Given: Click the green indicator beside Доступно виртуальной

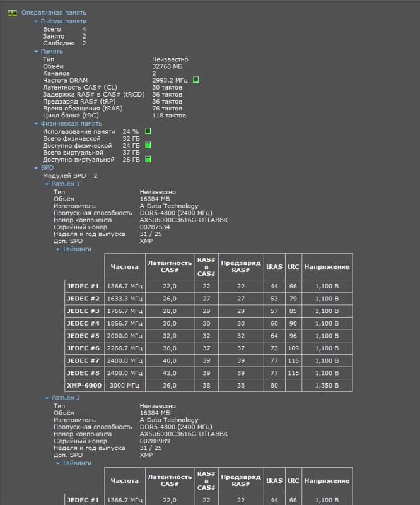Looking at the screenshot, I should pos(148,159).
